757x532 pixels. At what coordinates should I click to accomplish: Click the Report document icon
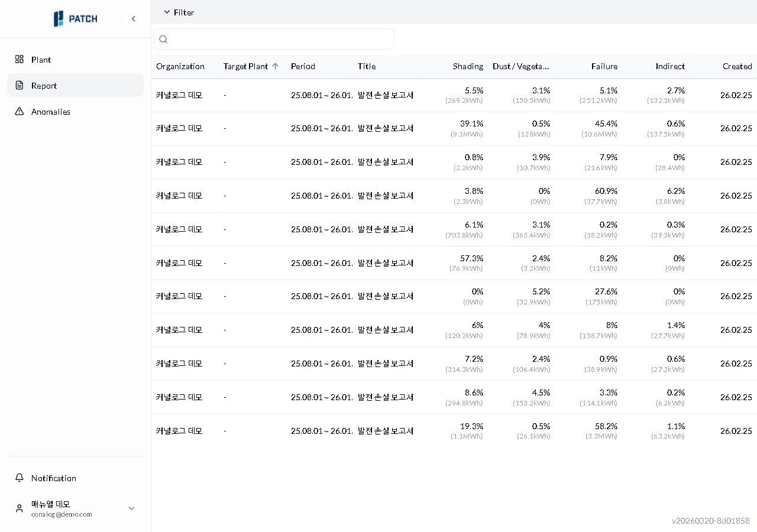(20, 86)
